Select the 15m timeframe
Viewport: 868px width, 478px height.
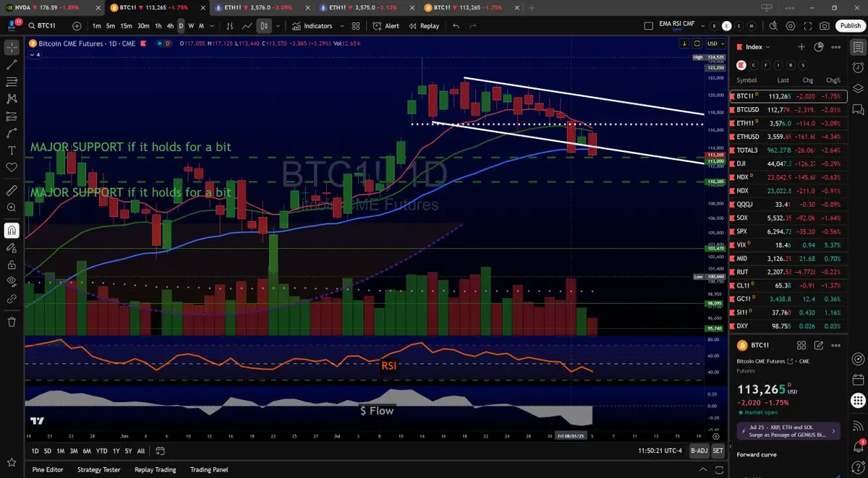point(126,25)
